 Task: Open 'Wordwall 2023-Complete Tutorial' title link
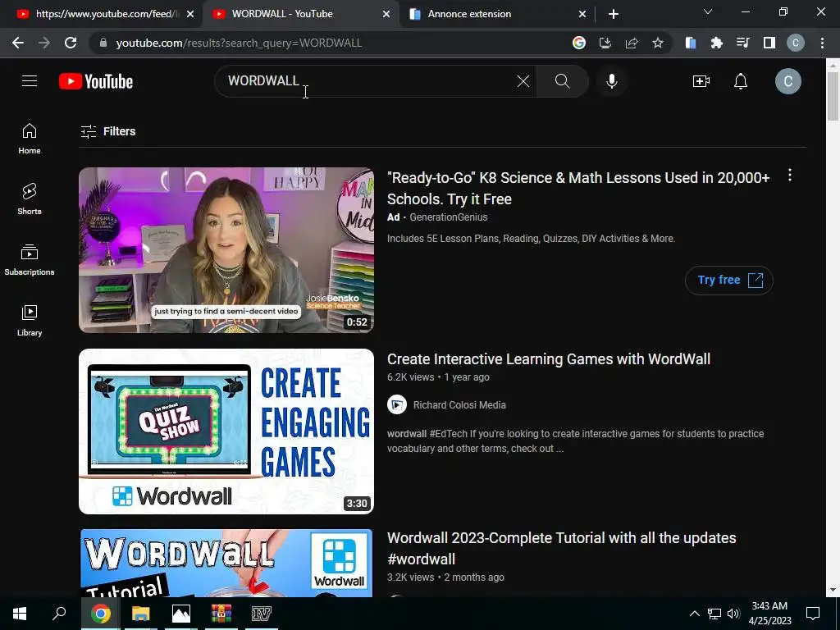[x=561, y=548]
